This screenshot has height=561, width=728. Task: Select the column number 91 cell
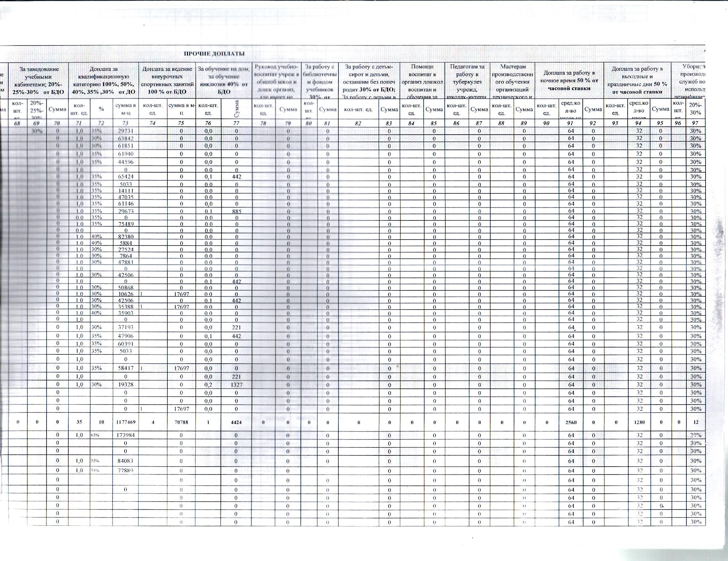pos(571,123)
